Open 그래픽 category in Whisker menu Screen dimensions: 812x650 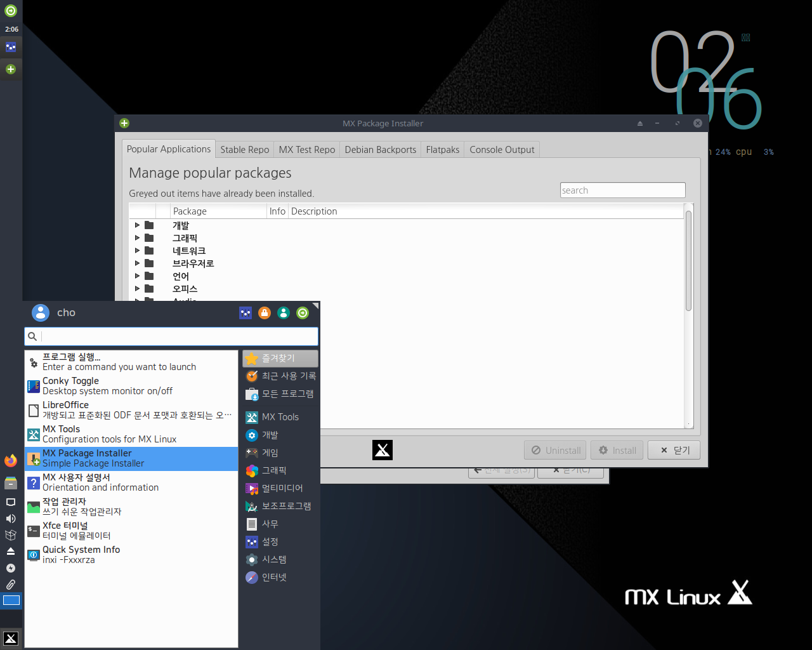[x=280, y=470]
